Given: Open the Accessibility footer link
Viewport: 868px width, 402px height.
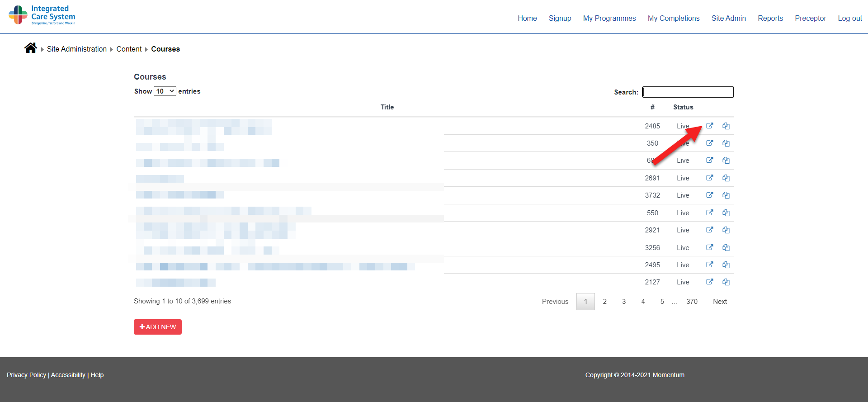Looking at the screenshot, I should (68, 375).
